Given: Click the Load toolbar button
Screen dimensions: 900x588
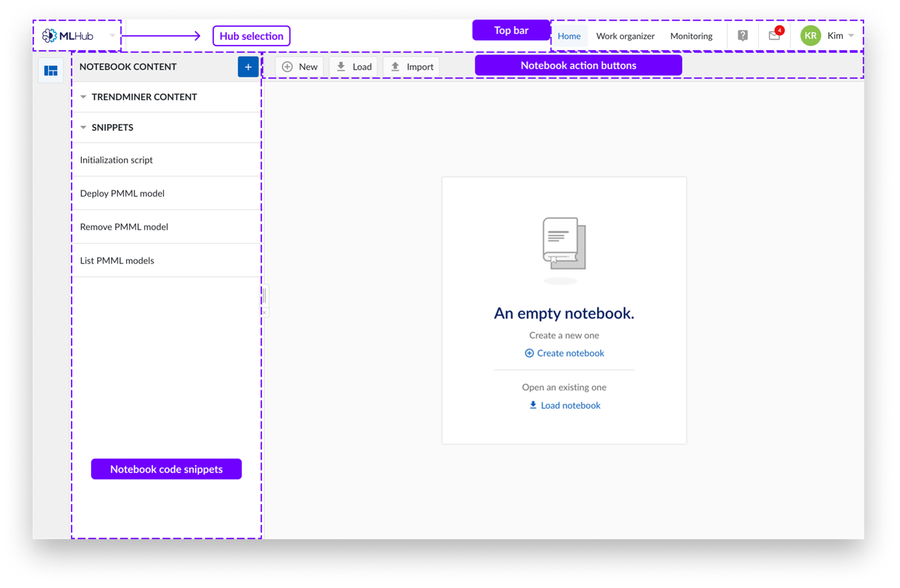Looking at the screenshot, I should coord(354,67).
